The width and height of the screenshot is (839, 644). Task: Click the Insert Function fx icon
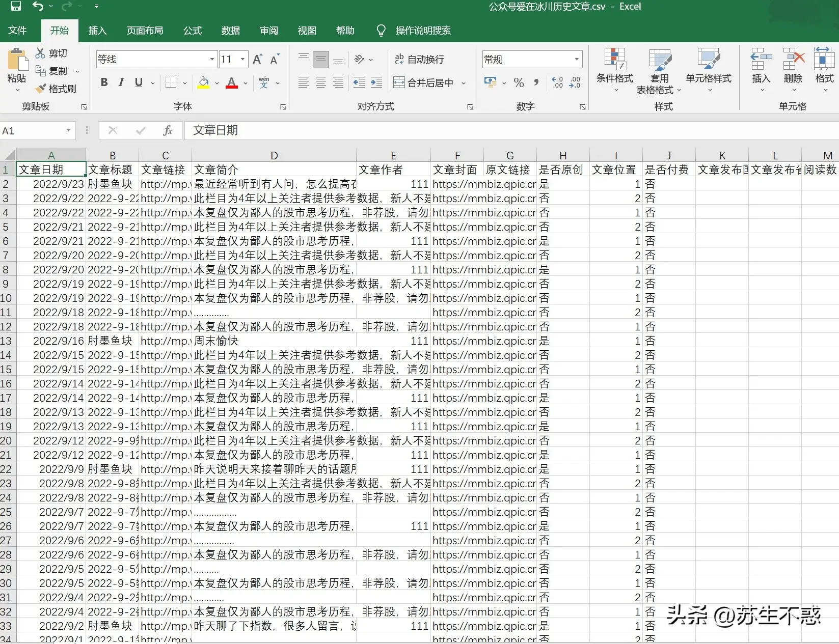[168, 131]
